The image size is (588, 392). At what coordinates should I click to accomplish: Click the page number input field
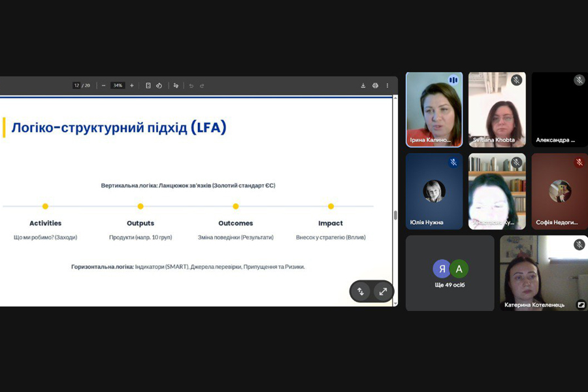76,86
